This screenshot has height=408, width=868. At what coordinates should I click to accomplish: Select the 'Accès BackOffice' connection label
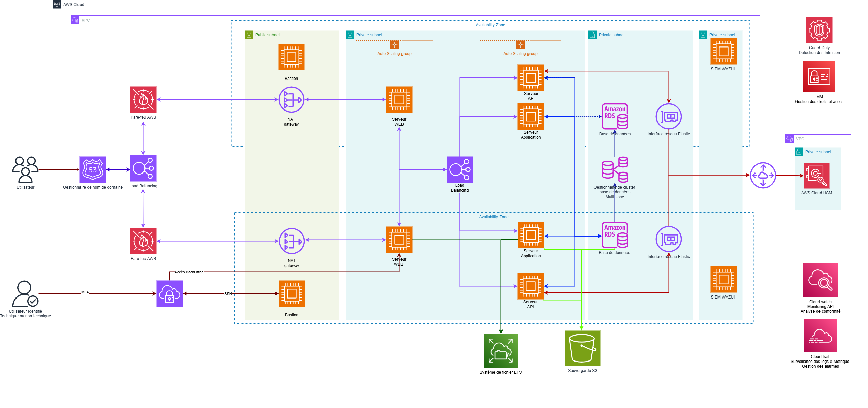click(189, 272)
